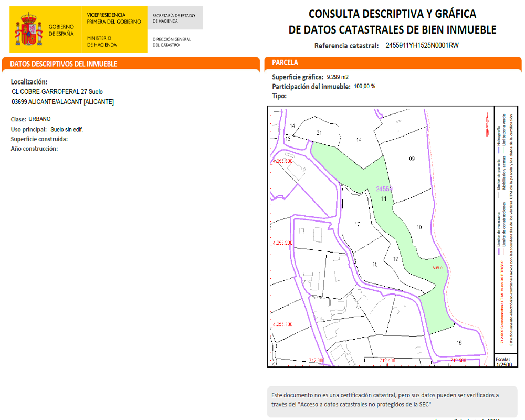Image resolution: width=525 pixels, height=420 pixels.
Task: Click the 'Localización:' label
Action: [x=29, y=82]
